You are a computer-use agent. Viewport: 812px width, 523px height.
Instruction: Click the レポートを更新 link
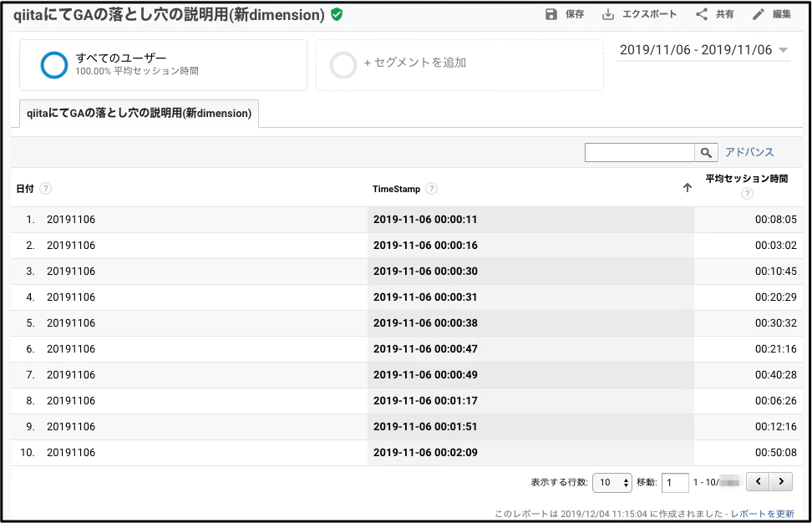pos(762,514)
